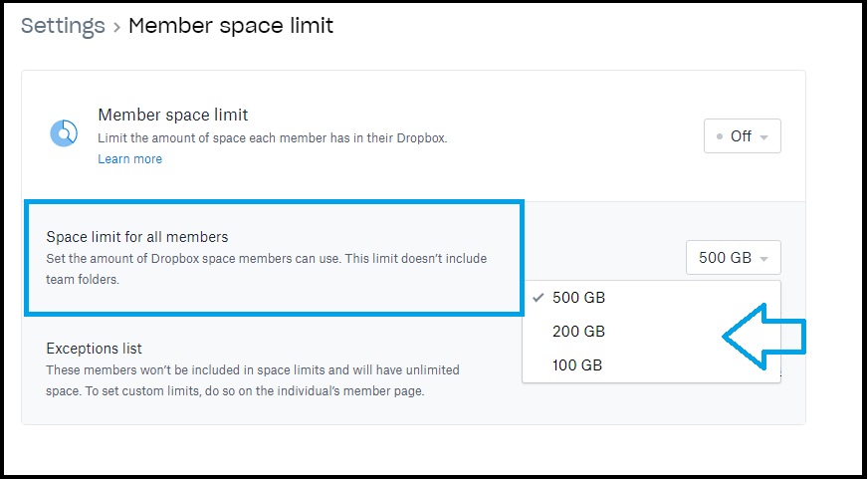Click the gray status dot beside Off
Viewport: 868px width, 479px height.
pos(719,136)
